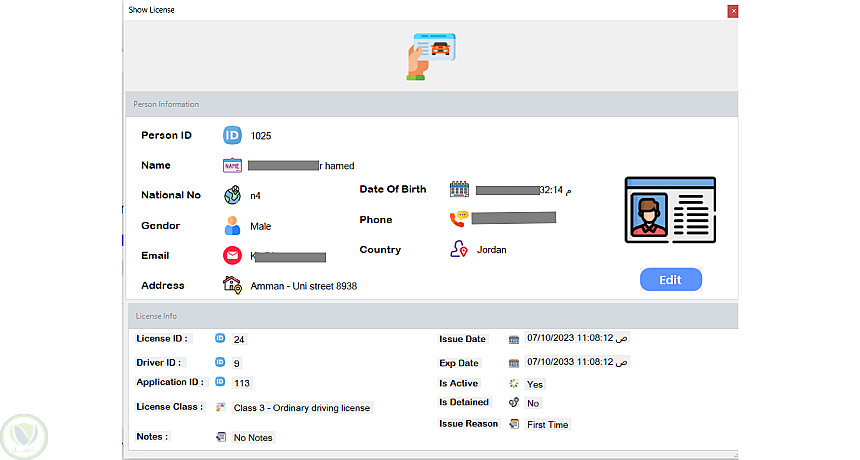
Task: Click the Gender person icon
Action: click(232, 225)
